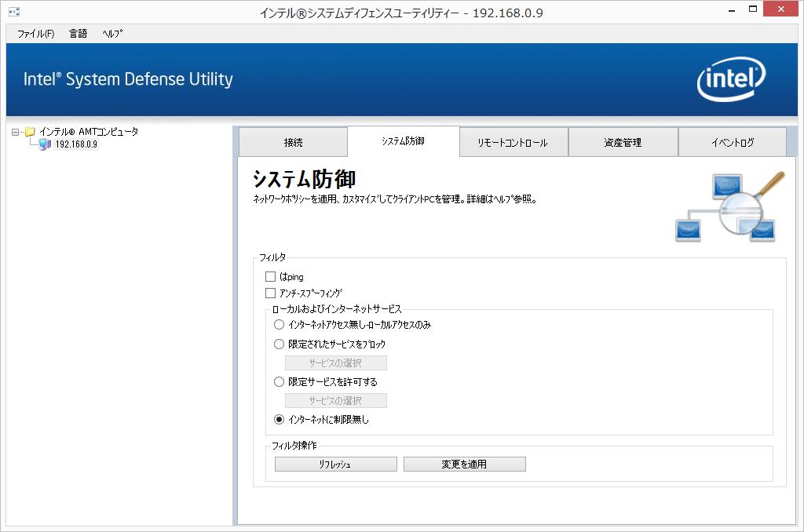804x532 pixels.
Task: Select the 192.168.0.9 tree item
Action: click(76, 144)
